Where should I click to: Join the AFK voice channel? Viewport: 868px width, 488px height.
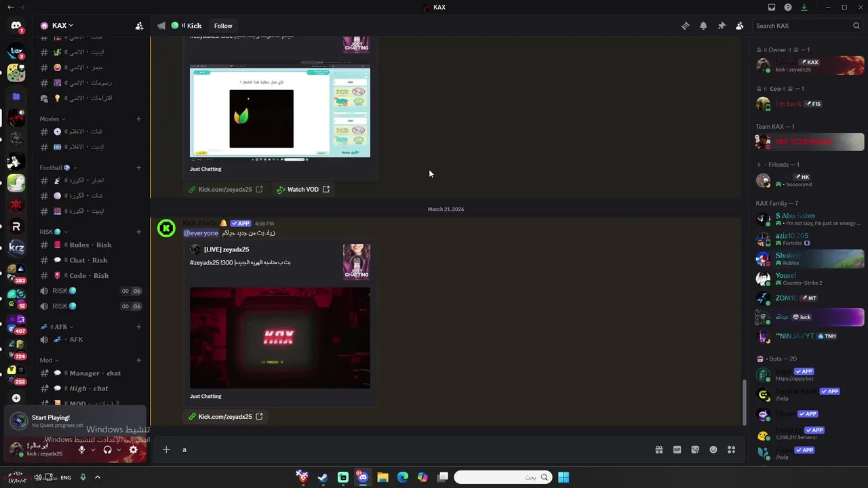click(91, 340)
